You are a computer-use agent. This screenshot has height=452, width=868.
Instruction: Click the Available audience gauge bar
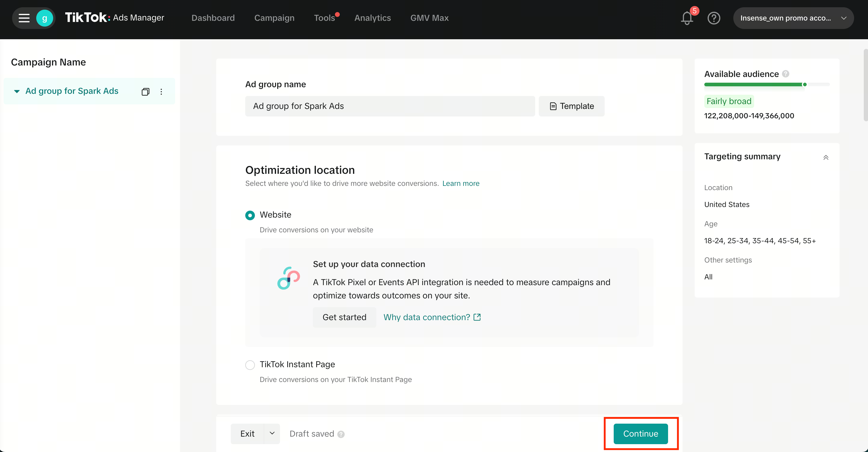pos(767,84)
